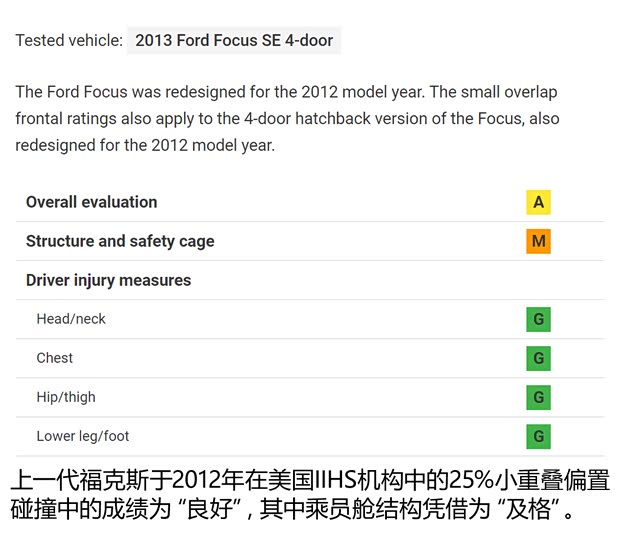
Task: Click the Structure and safety cage label
Action: (x=120, y=241)
